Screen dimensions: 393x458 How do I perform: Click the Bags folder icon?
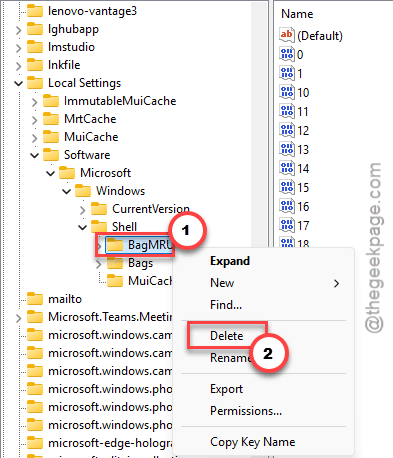(115, 263)
